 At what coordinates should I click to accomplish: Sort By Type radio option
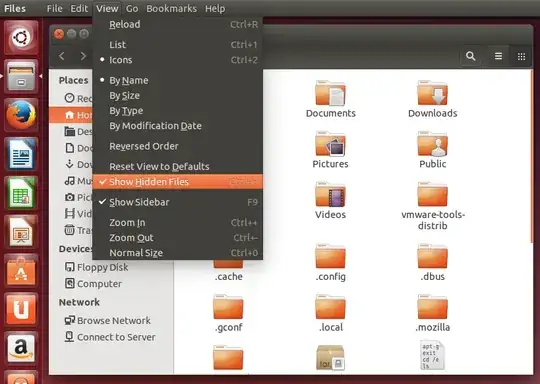click(178, 111)
